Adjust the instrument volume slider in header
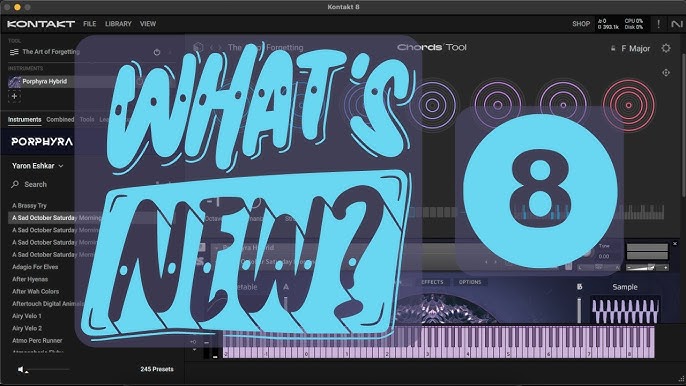Viewport: 686px width, 386px height. coord(647,267)
